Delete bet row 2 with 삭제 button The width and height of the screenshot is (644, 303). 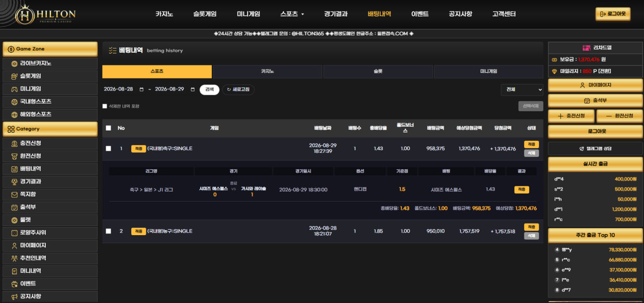click(531, 236)
